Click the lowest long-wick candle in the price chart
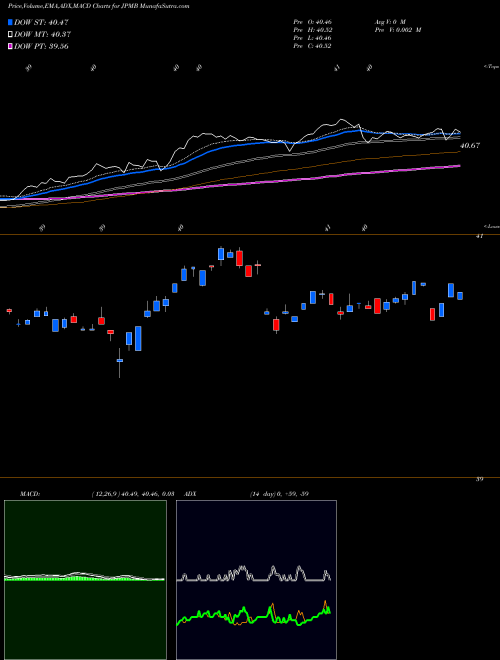 (x=120, y=363)
